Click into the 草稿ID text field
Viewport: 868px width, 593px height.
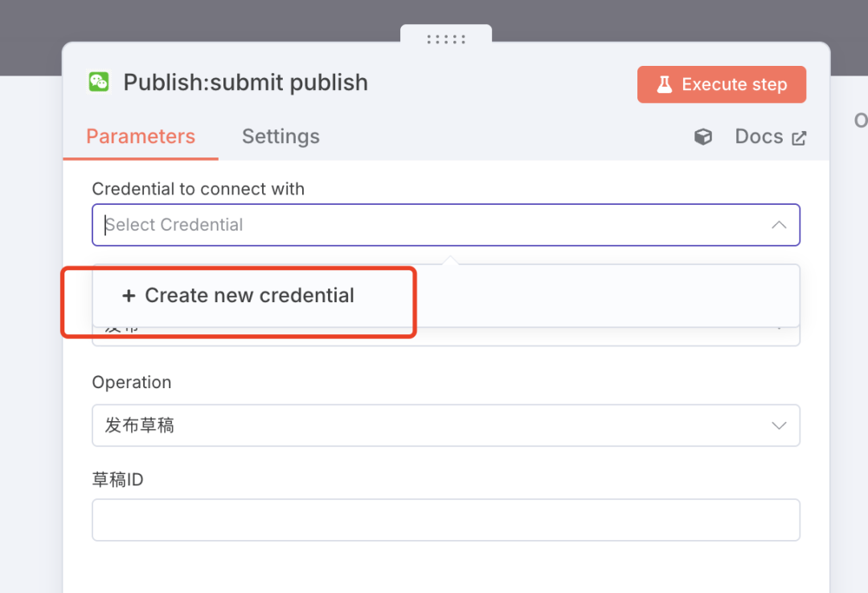pos(446,520)
